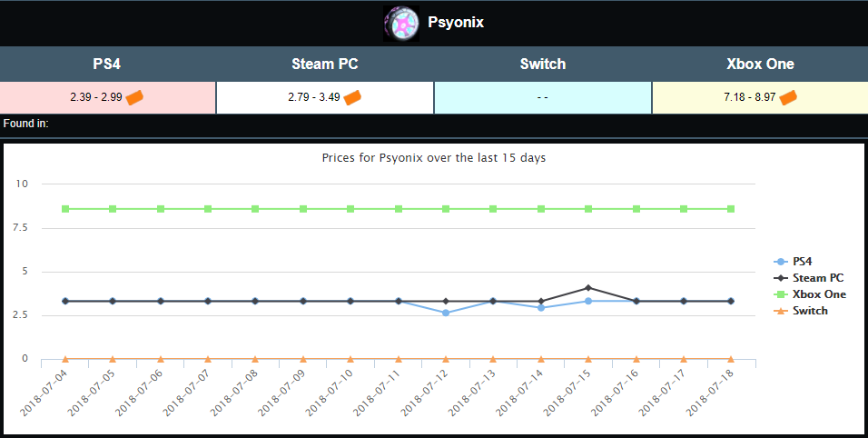
Task: Click the PS4 data point on 2018-07-15
Action: [588, 301]
